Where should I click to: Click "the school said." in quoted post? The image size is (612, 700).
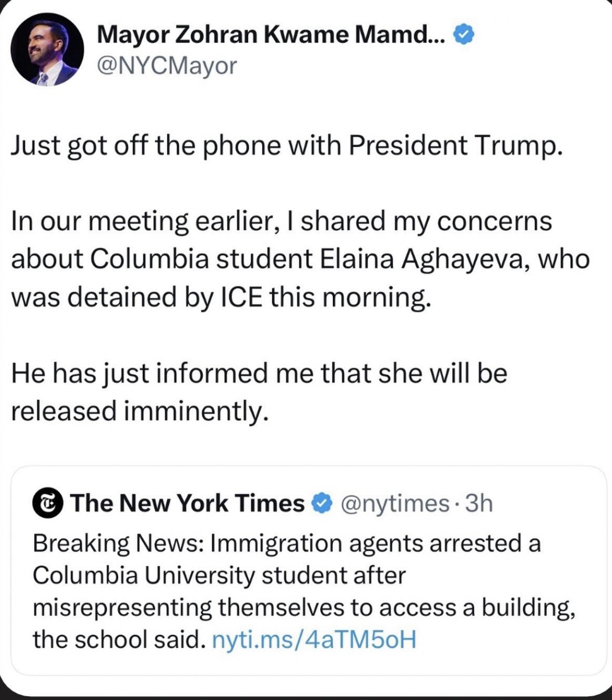[x=118, y=640]
